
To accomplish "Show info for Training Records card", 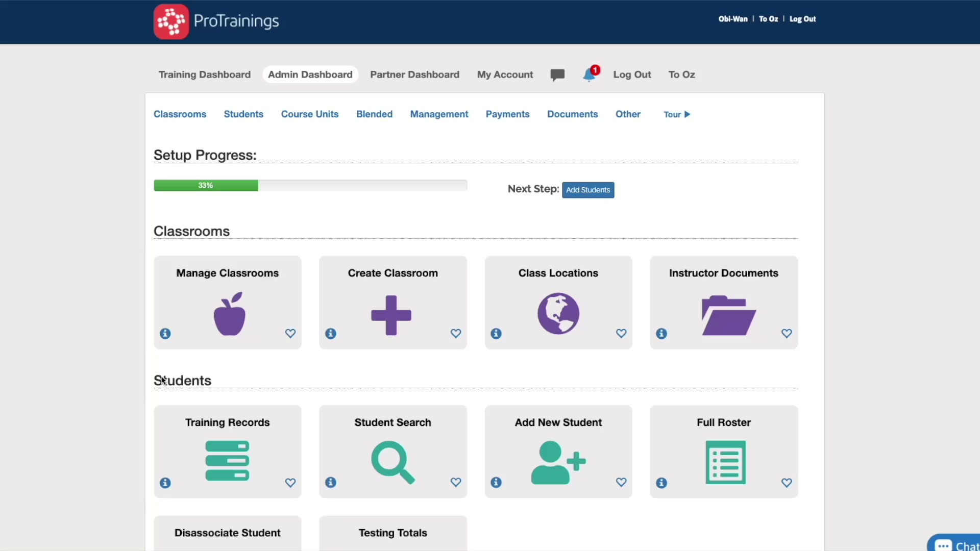I will [165, 483].
